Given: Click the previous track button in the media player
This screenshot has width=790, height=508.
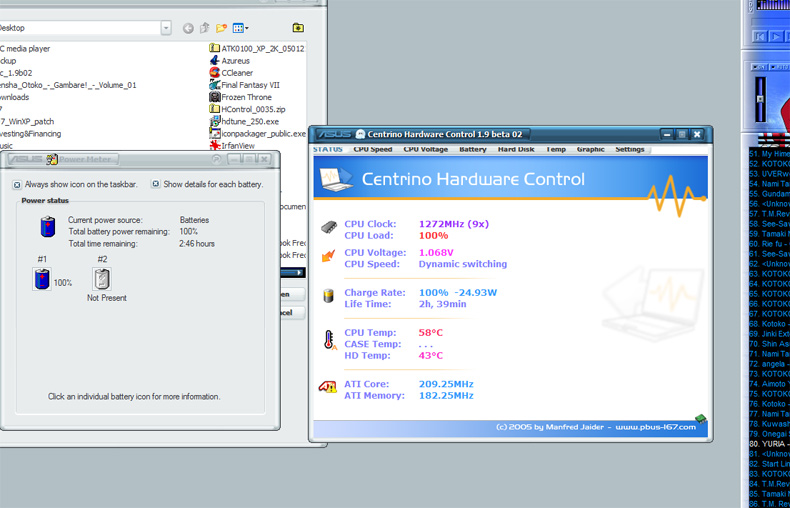Looking at the screenshot, I should point(759,36).
